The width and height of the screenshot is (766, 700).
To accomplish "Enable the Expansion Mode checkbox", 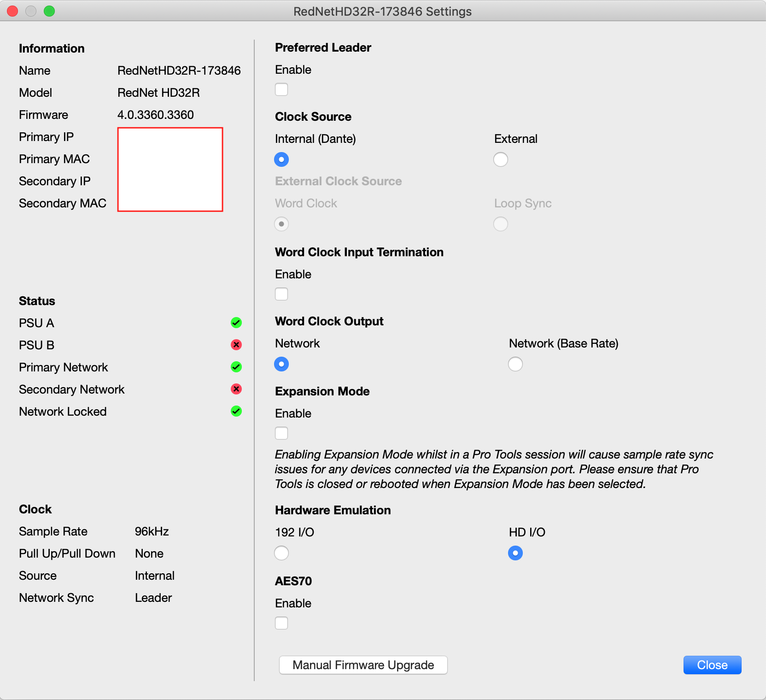I will (281, 433).
